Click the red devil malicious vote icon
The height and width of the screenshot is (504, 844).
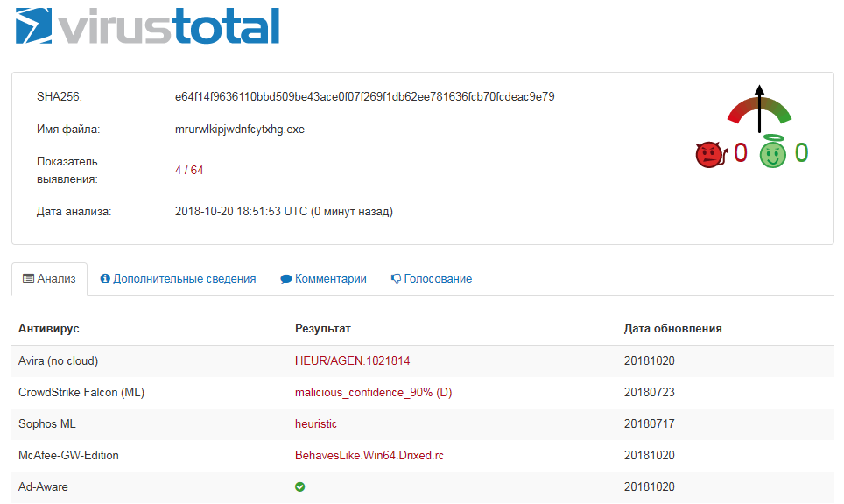click(711, 154)
